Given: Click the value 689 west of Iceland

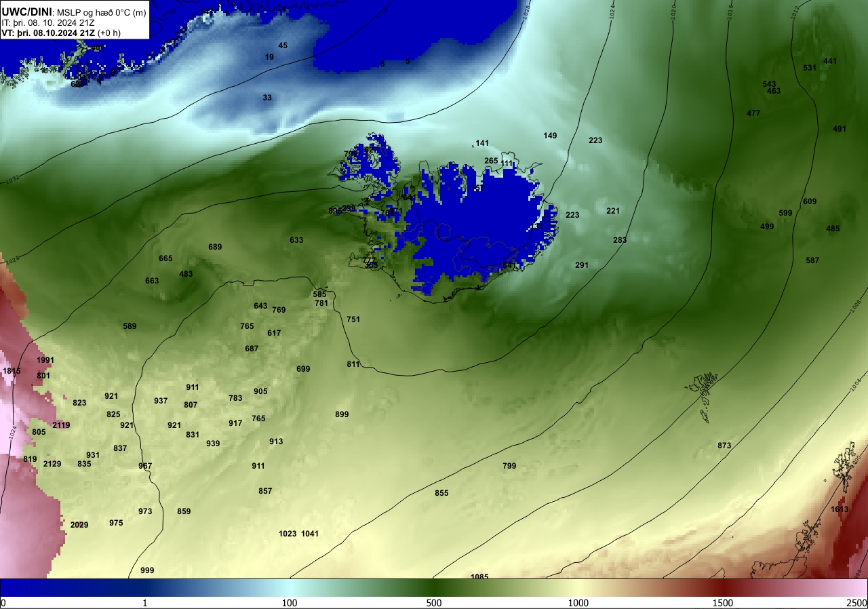Looking at the screenshot, I should tap(215, 247).
